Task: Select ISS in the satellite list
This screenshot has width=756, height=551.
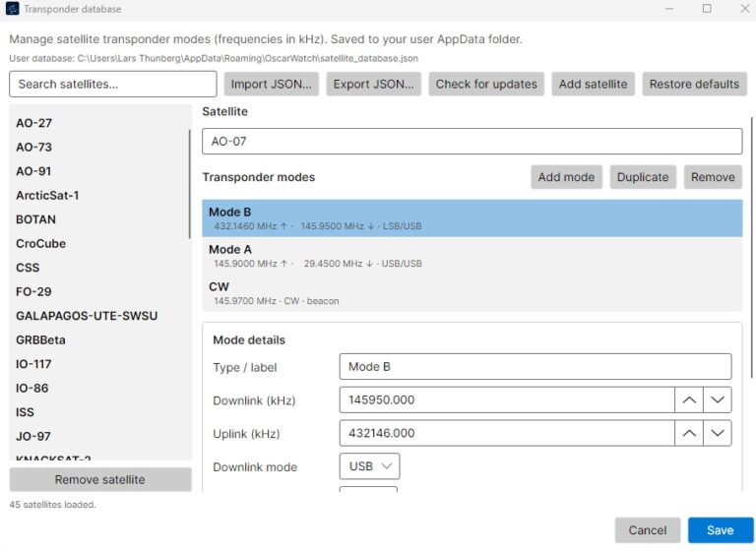Action: coord(98,412)
